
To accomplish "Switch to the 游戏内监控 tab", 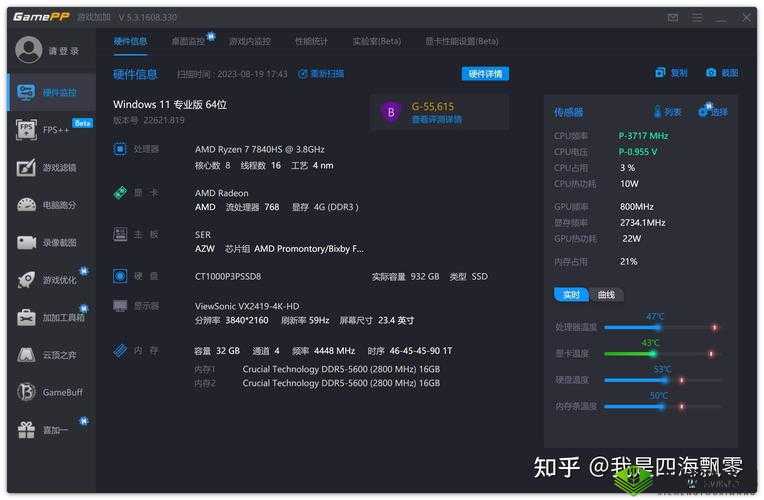I will coord(250,41).
